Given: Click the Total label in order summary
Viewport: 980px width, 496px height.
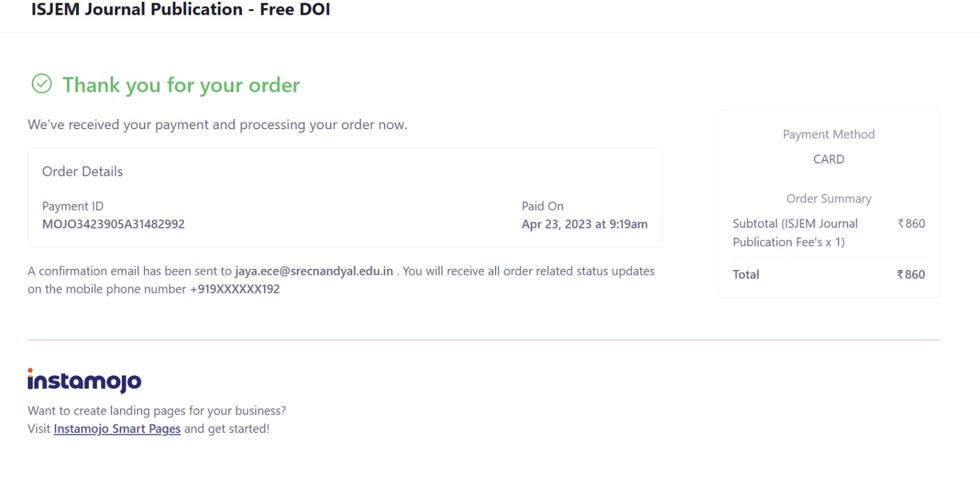Looking at the screenshot, I should tap(746, 274).
